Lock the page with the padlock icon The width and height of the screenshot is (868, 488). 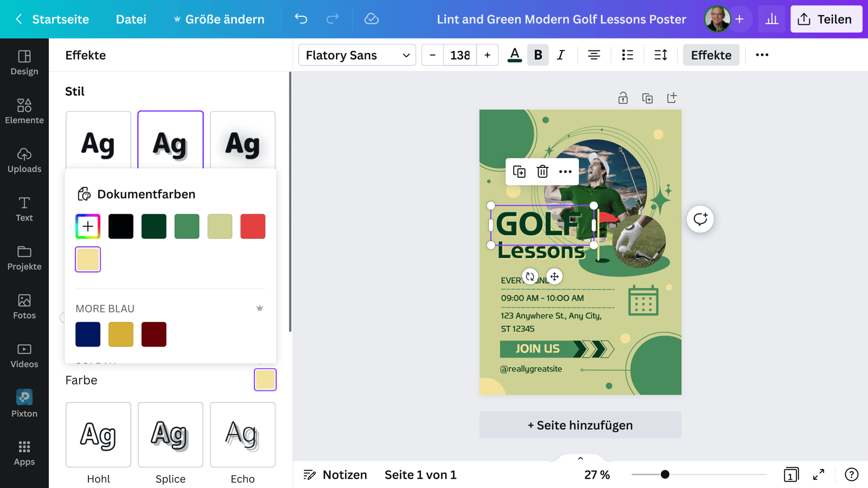point(623,98)
